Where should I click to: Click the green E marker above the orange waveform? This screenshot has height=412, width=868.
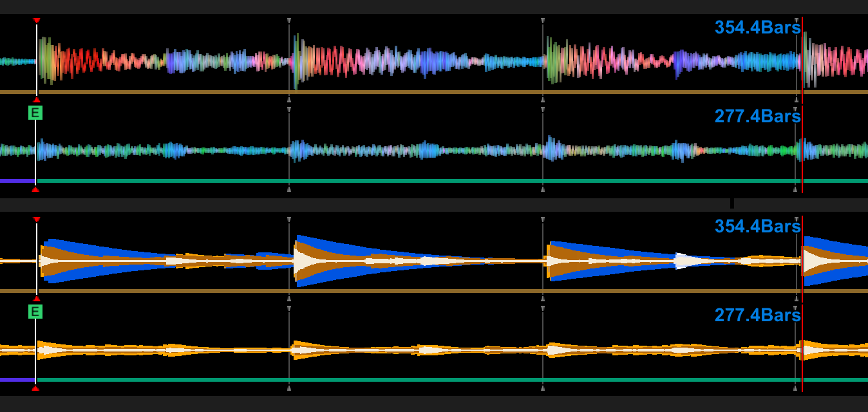(x=35, y=312)
